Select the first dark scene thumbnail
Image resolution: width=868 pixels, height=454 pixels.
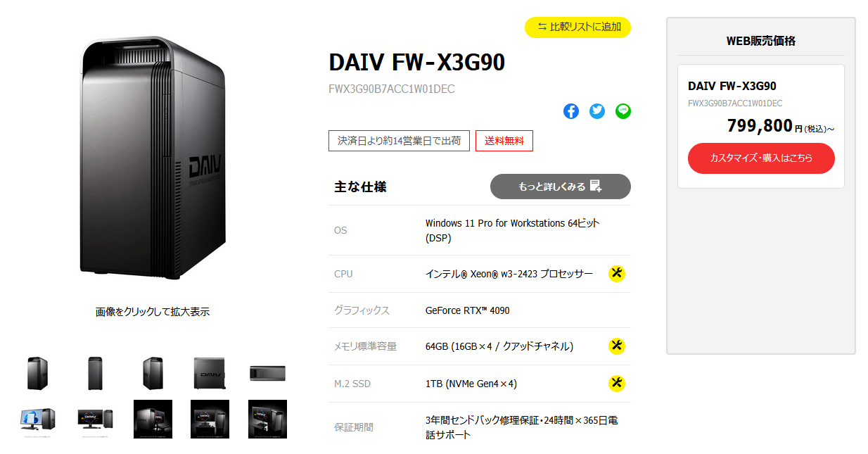click(153, 420)
